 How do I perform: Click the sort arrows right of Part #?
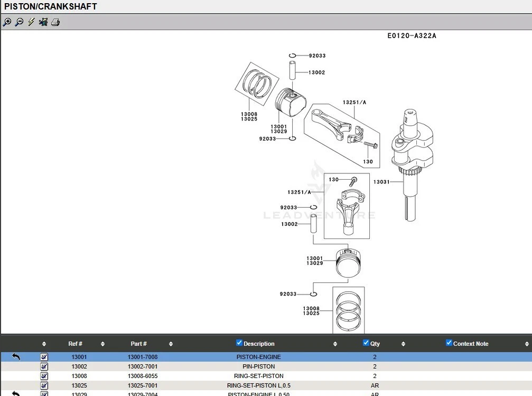click(171, 344)
